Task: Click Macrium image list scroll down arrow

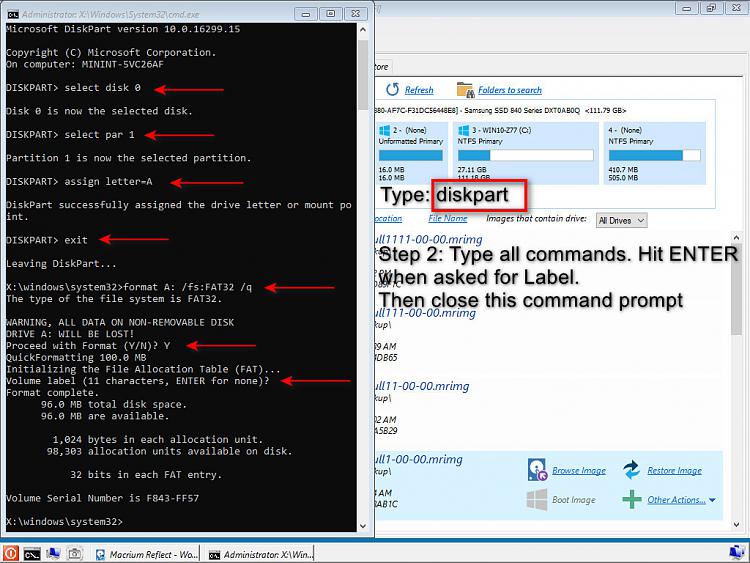Action: (x=736, y=525)
